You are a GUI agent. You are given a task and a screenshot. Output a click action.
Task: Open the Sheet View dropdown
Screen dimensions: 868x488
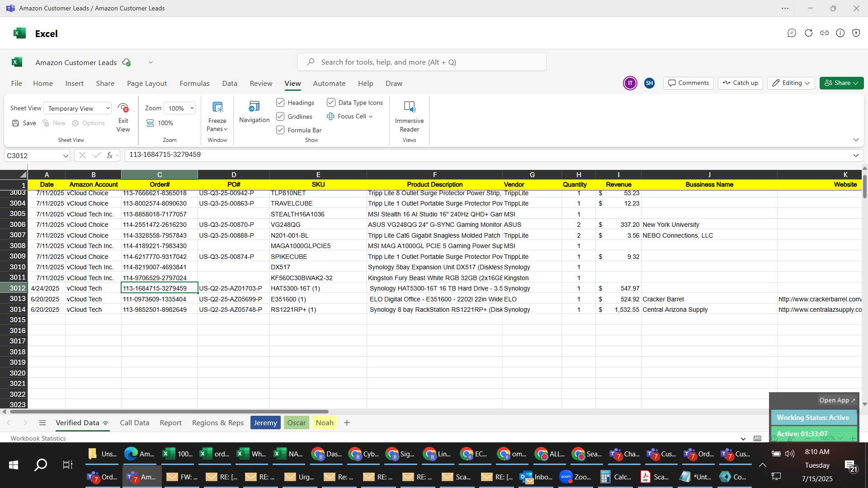click(77, 108)
